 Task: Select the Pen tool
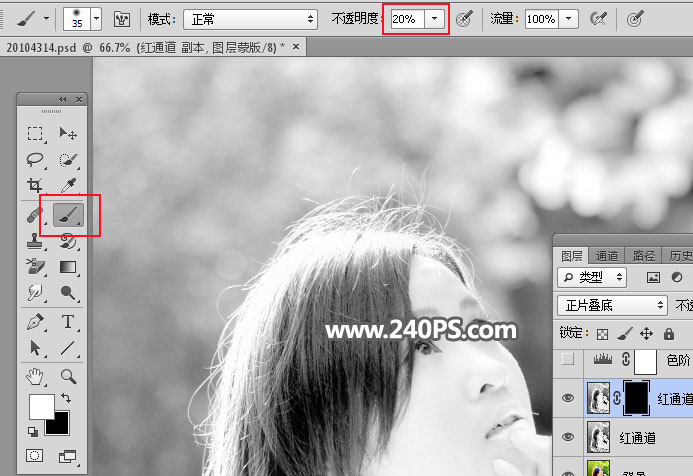[35, 322]
